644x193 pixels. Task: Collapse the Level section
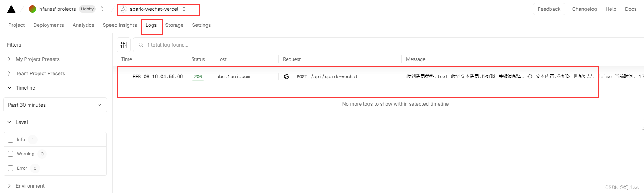22,122
